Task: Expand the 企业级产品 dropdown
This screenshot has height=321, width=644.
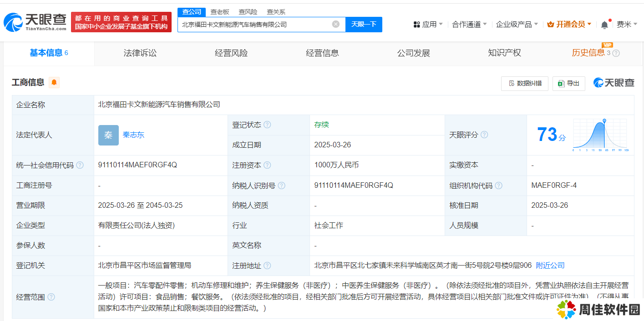Action: (517, 25)
